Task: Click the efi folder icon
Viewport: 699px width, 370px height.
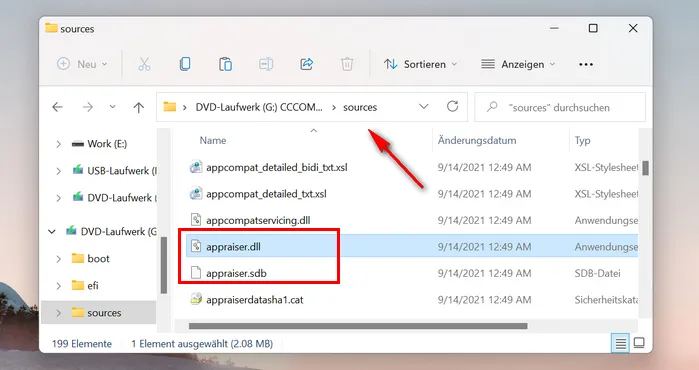Action: point(78,285)
